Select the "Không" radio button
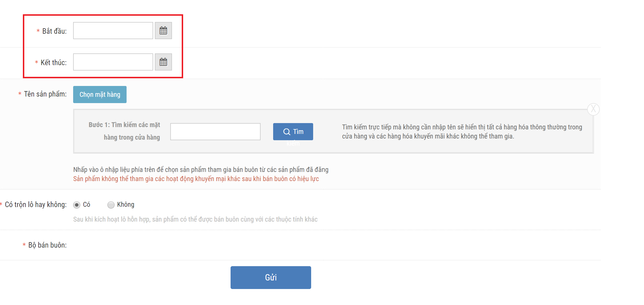 111,205
